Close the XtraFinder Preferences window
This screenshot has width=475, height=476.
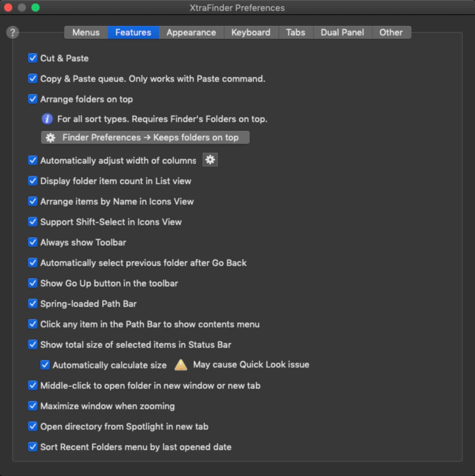point(8,8)
